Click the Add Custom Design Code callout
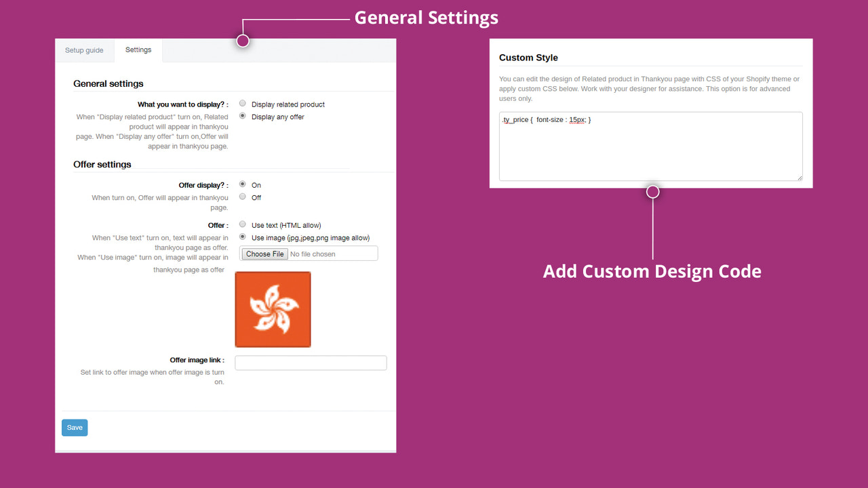This screenshot has width=868, height=488. pos(652,271)
